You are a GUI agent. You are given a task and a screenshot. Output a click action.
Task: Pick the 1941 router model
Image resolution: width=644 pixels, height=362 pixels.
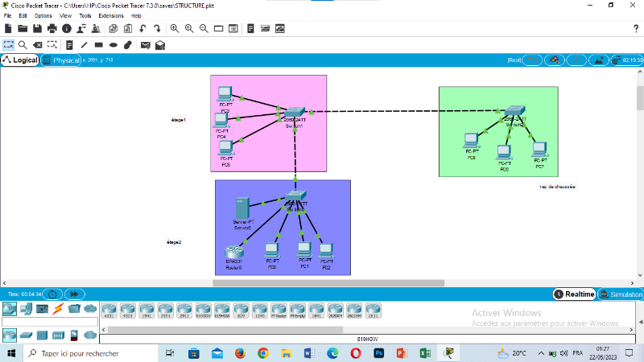click(147, 311)
